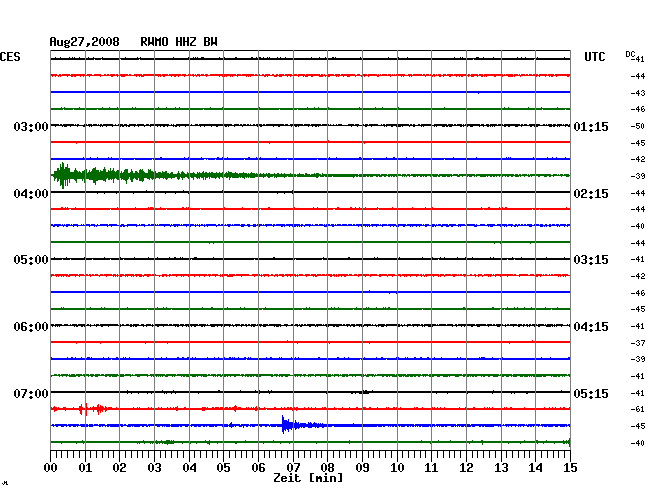Image resolution: width=650 pixels, height=494 pixels.
Task: Select the 06:00 local time label
Action: tap(31, 327)
